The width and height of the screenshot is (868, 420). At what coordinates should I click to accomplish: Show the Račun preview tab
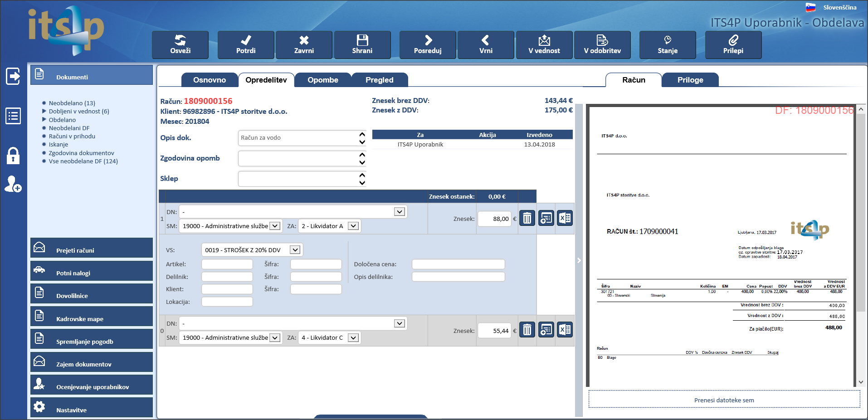634,80
